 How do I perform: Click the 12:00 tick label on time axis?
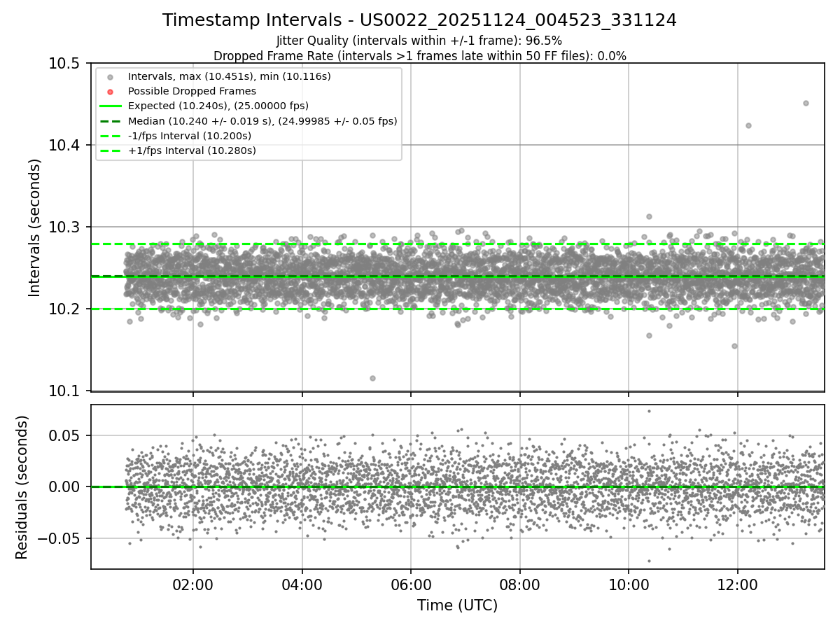point(737,584)
